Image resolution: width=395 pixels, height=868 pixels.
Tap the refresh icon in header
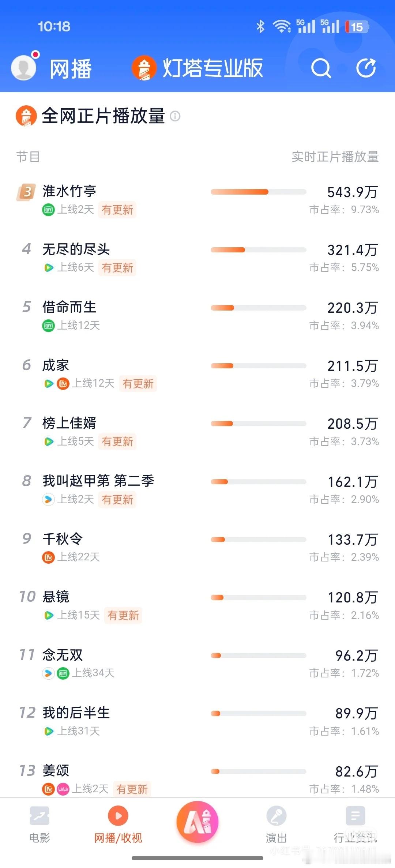point(366,68)
